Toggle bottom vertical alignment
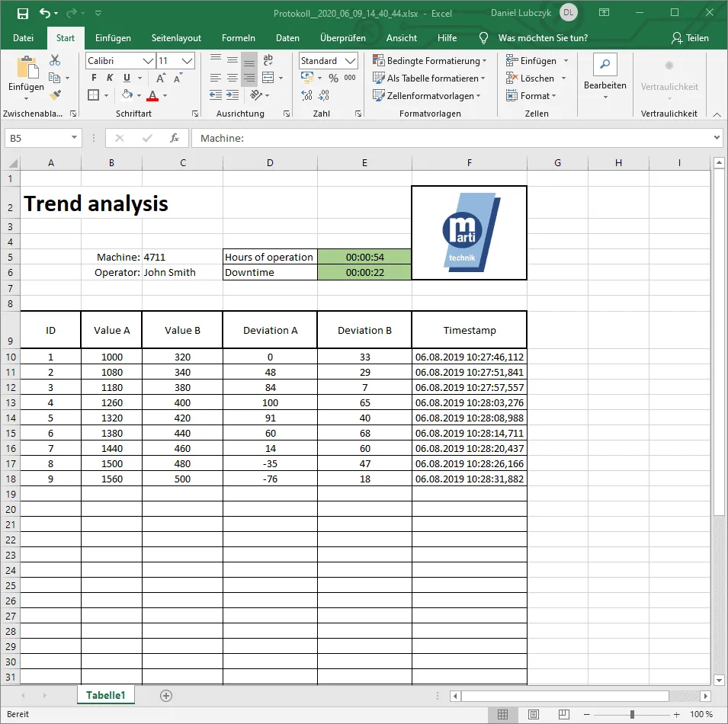Screen dimensions: 728x724 tap(249, 61)
